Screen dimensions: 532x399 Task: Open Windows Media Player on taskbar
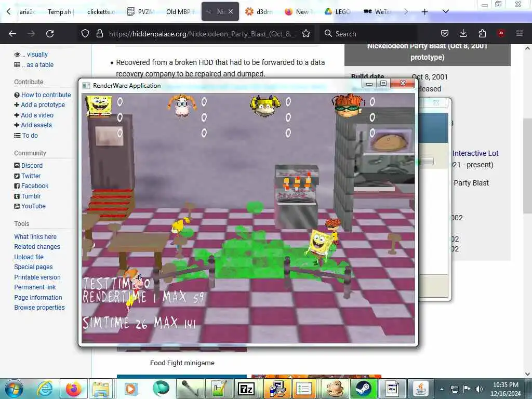tap(130, 389)
